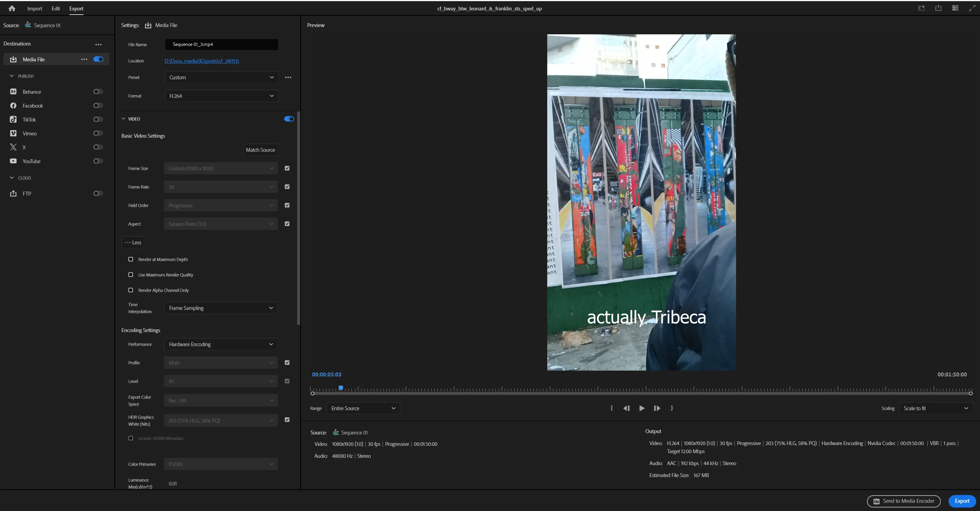Select the Export tab
Image resolution: width=980 pixels, height=511 pixels.
click(x=76, y=8)
